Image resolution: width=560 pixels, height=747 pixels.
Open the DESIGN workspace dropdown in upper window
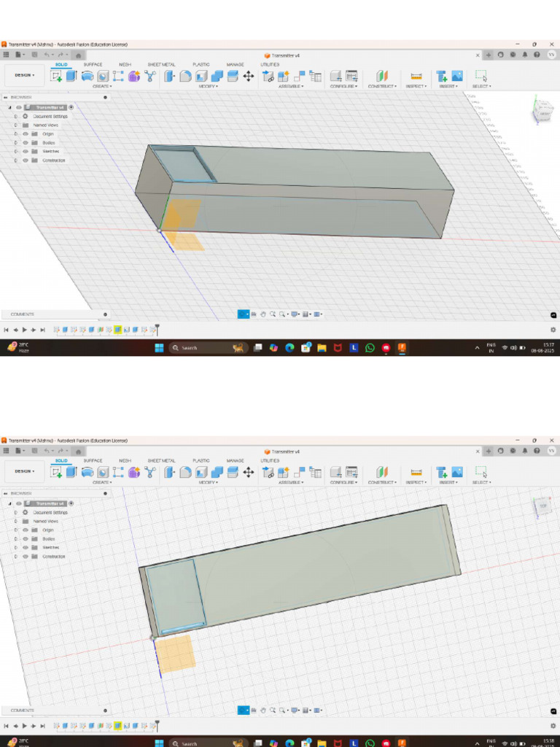[x=23, y=75]
